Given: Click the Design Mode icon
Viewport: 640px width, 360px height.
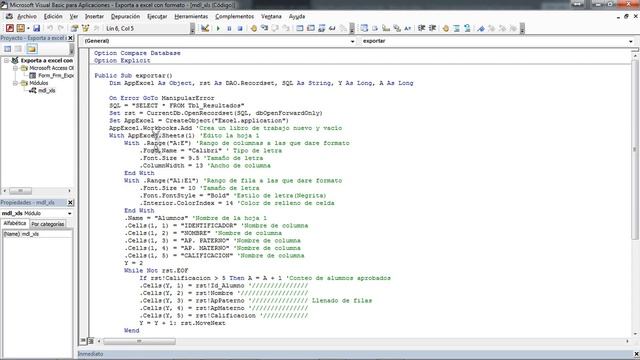Looking at the screenshot, I should pos(205,28).
